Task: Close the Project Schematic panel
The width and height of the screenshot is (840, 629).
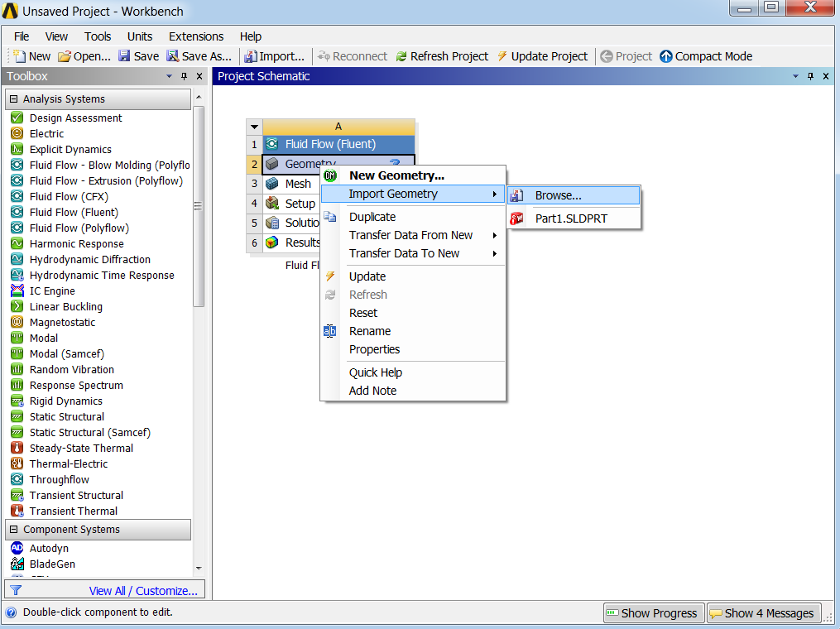Action: (826, 76)
